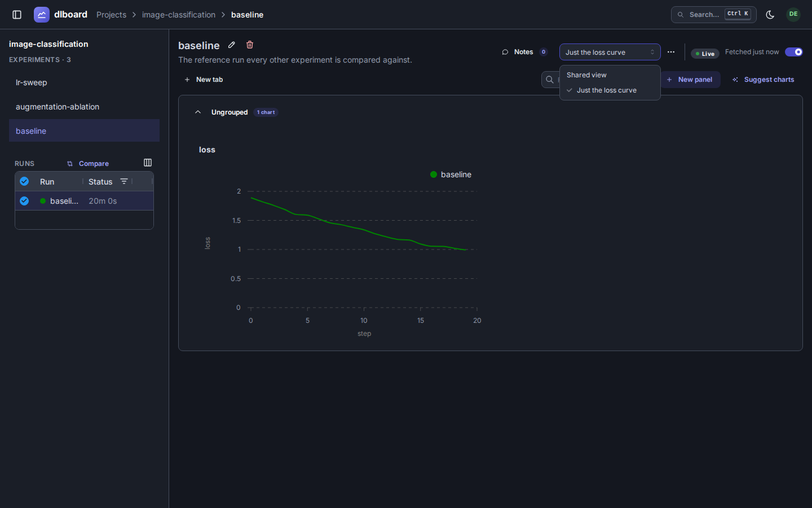Click Suggest charts button
Image resolution: width=812 pixels, height=508 pixels.
coord(763,80)
